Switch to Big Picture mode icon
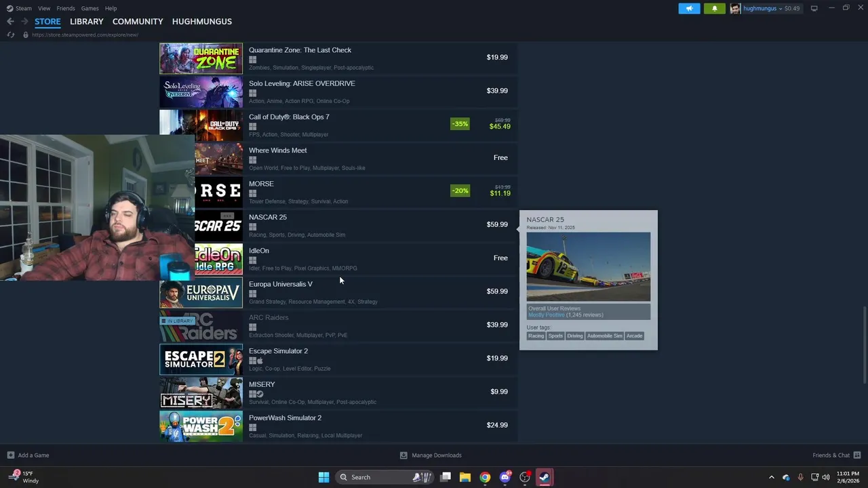This screenshot has width=868, height=488. (814, 8)
